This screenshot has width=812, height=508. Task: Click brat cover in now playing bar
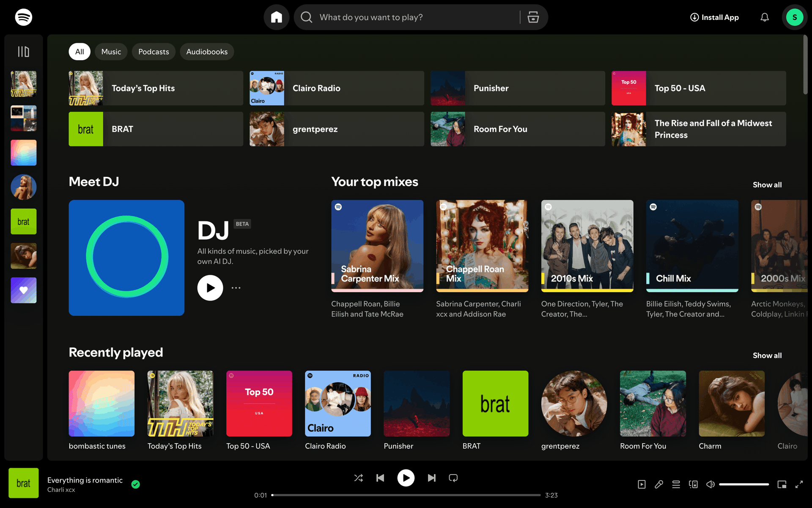point(23,483)
